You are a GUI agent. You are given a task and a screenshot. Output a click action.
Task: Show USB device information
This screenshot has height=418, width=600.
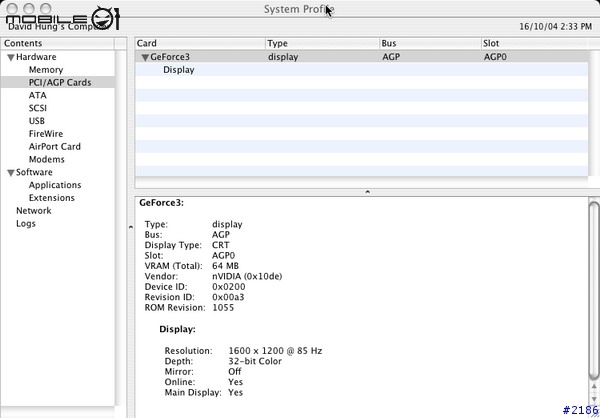[x=37, y=121]
